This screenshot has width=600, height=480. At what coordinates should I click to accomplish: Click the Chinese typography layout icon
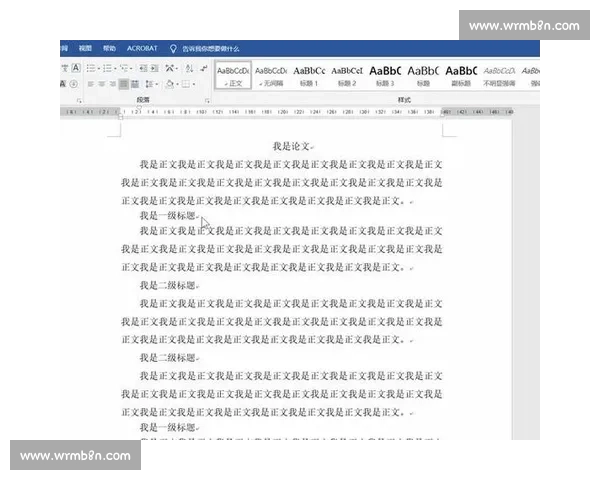tap(169, 69)
